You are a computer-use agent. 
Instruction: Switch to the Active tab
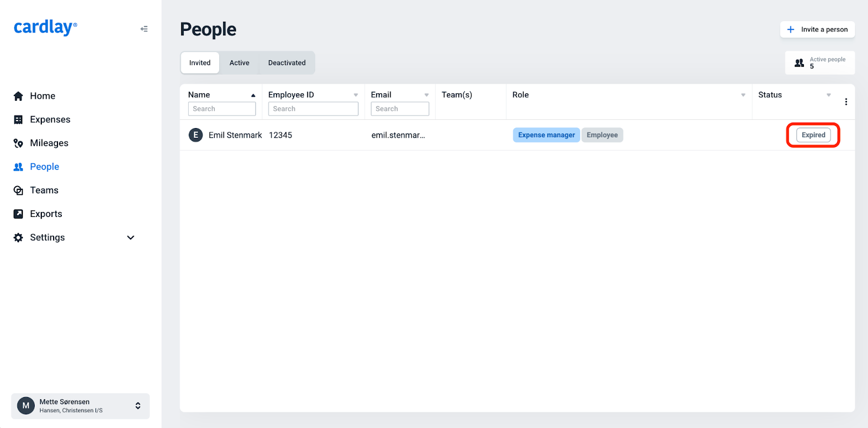tap(239, 63)
